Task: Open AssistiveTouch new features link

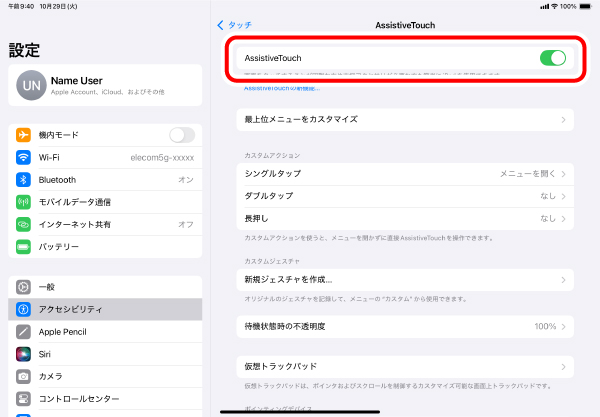Action: tap(282, 88)
